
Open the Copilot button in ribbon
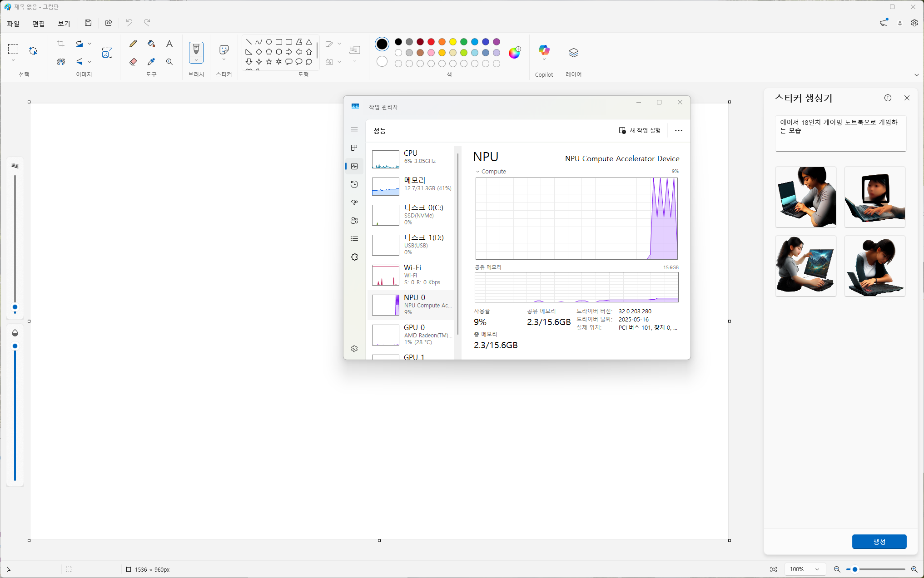544,51
